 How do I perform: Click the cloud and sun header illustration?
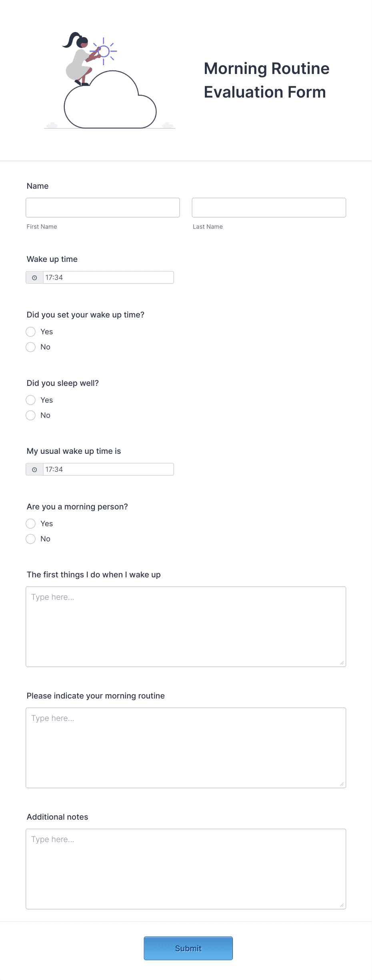(x=110, y=80)
